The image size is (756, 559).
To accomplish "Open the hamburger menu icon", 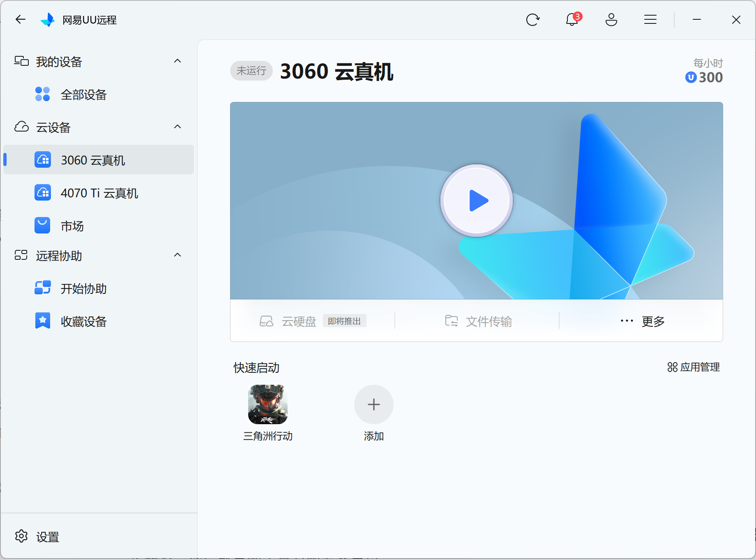I will click(650, 20).
